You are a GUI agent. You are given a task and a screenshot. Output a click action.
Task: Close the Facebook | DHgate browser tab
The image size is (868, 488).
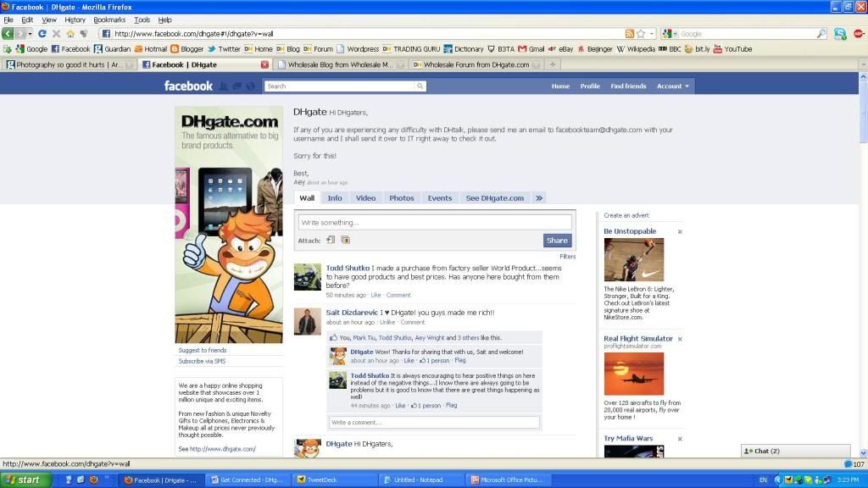point(264,64)
